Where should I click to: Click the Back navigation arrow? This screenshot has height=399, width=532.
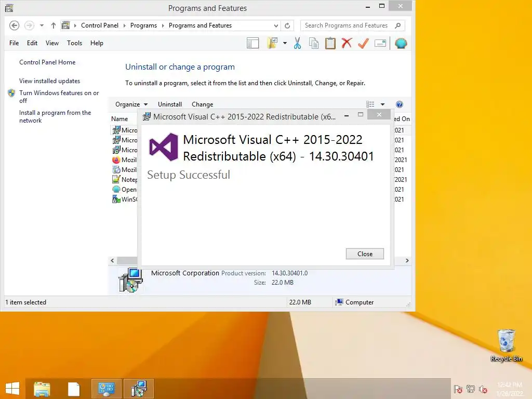(14, 25)
